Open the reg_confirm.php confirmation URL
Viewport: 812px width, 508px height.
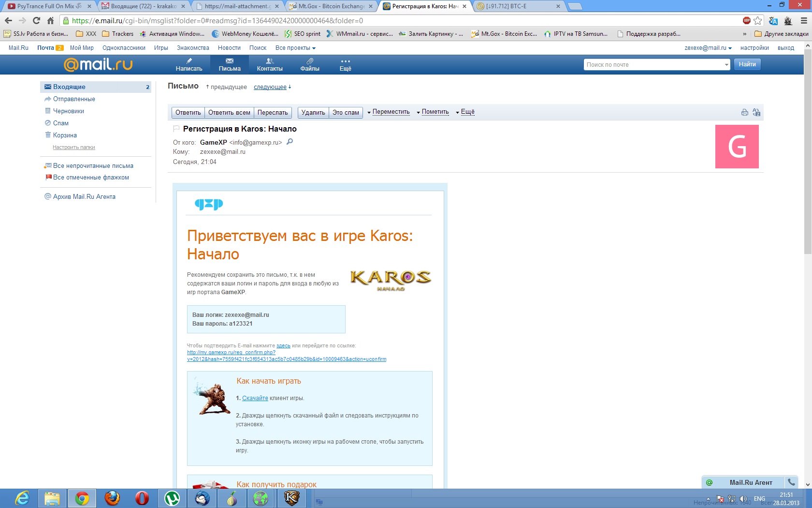[x=287, y=356]
